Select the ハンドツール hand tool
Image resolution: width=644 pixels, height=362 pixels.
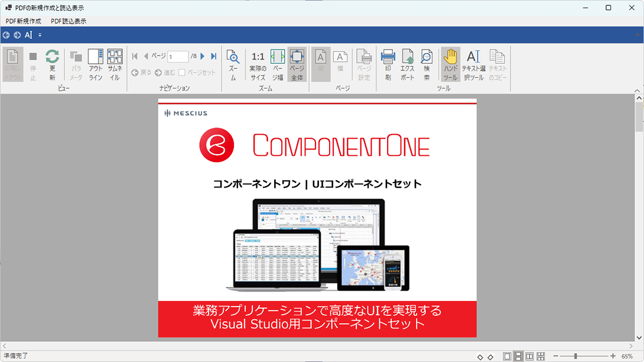(451, 64)
